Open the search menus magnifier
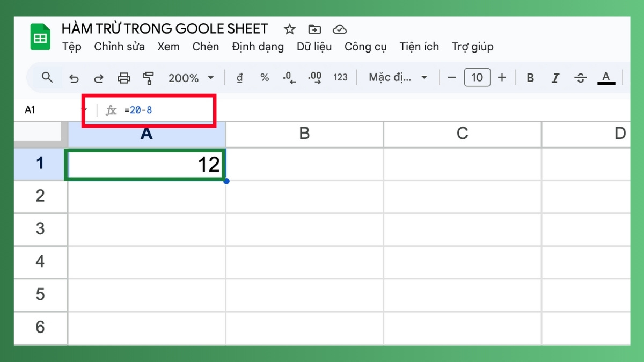Image resolution: width=644 pixels, height=362 pixels. coord(47,78)
